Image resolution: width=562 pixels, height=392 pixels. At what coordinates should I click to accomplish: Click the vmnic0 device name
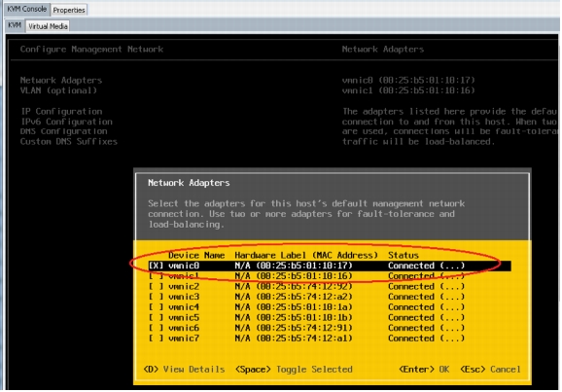184,266
